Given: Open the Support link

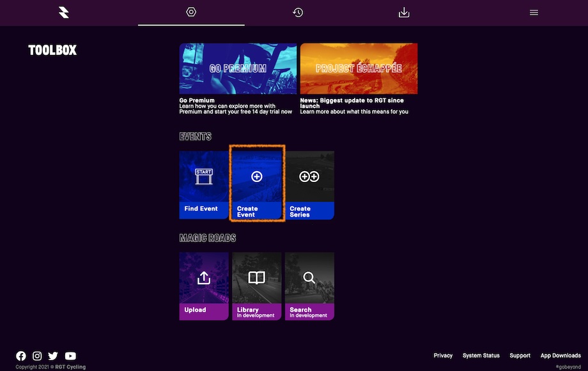Looking at the screenshot, I should tap(520, 356).
